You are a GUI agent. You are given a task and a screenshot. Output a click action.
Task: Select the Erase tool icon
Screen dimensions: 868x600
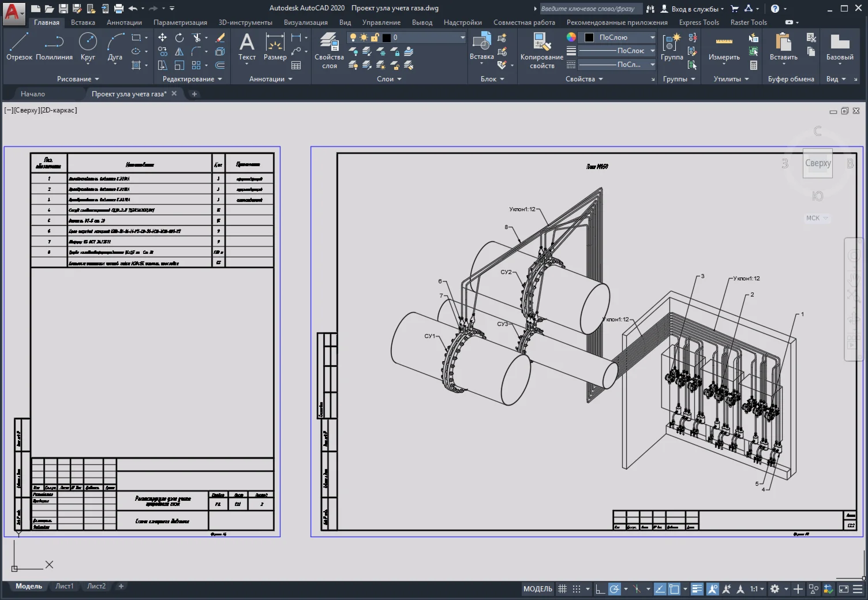[x=220, y=37]
